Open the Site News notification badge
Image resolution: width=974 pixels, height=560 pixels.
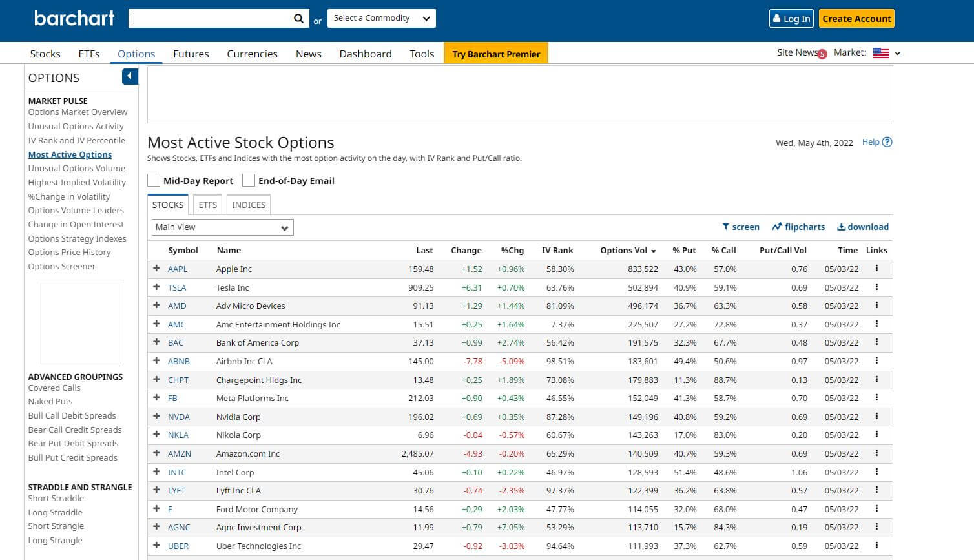click(x=822, y=55)
